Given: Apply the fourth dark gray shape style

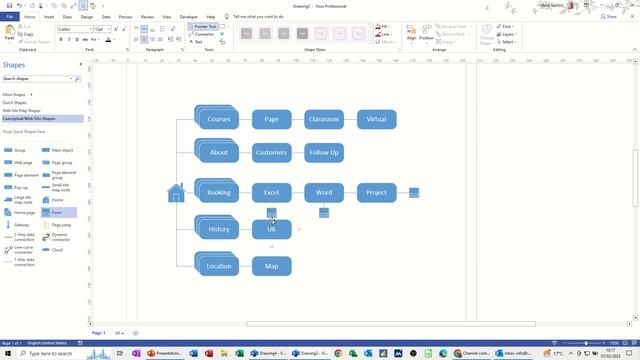Looking at the screenshot, I should pos(302,33).
